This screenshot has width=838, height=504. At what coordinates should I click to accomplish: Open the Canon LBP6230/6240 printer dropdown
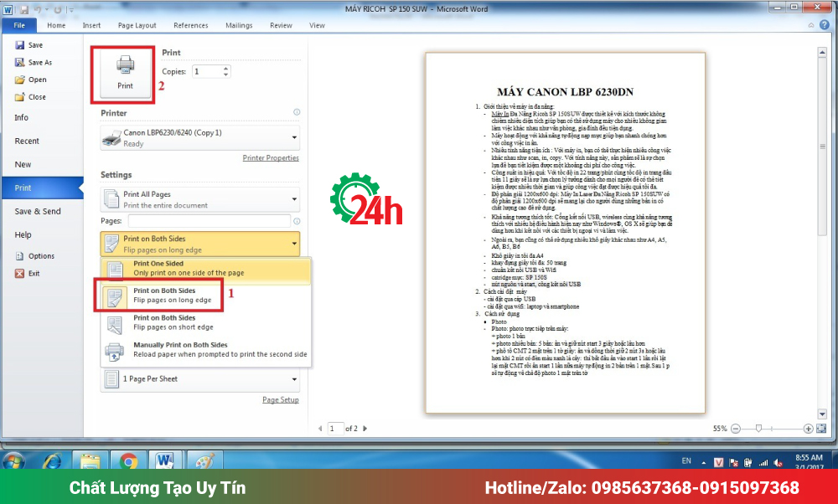pos(200,138)
